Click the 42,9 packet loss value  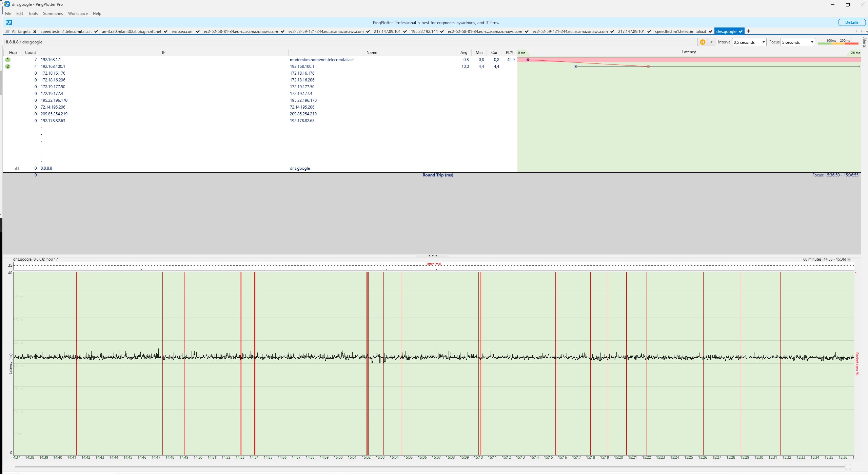(510, 60)
